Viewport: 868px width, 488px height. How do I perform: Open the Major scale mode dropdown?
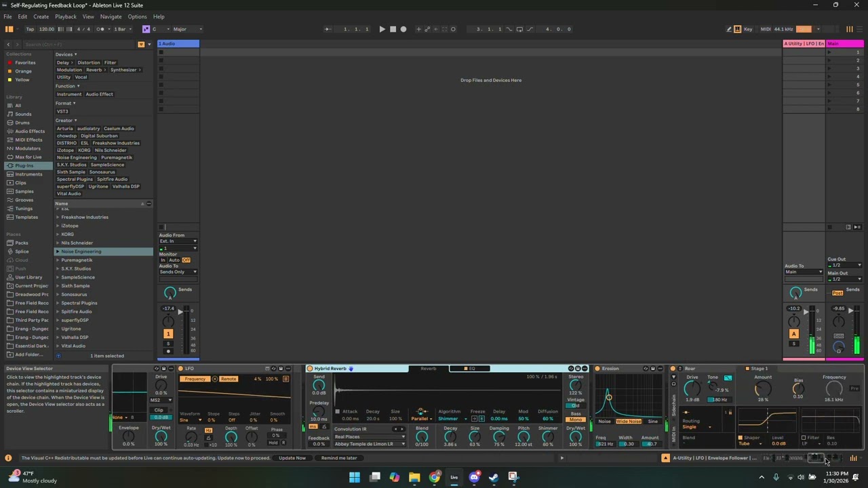click(188, 29)
